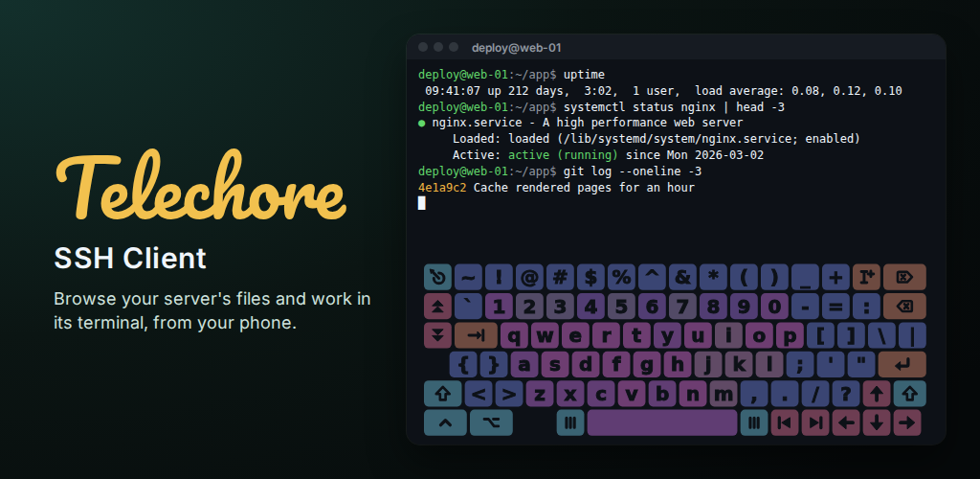Click the commit hash 4e1a9c2

click(442, 187)
